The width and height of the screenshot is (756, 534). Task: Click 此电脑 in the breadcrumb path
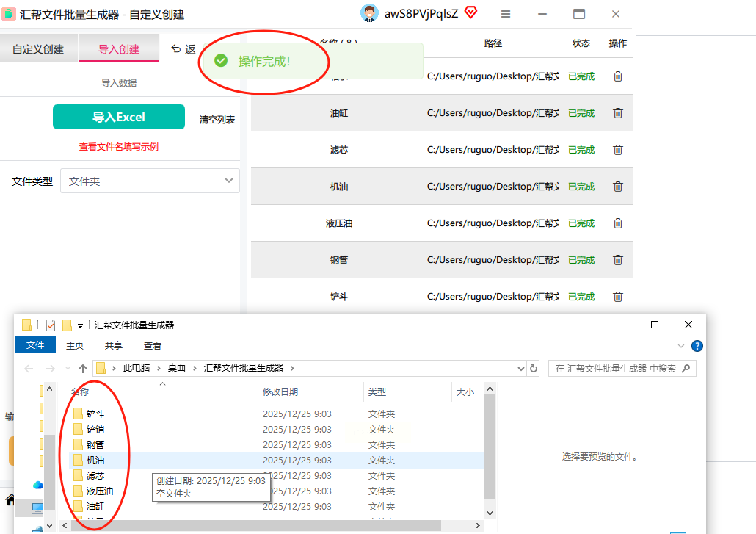137,368
